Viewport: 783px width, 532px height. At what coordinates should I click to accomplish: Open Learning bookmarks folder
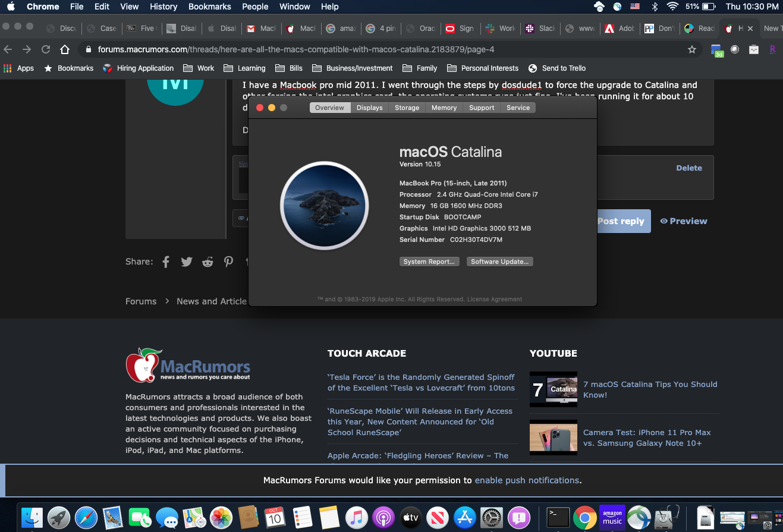point(244,68)
